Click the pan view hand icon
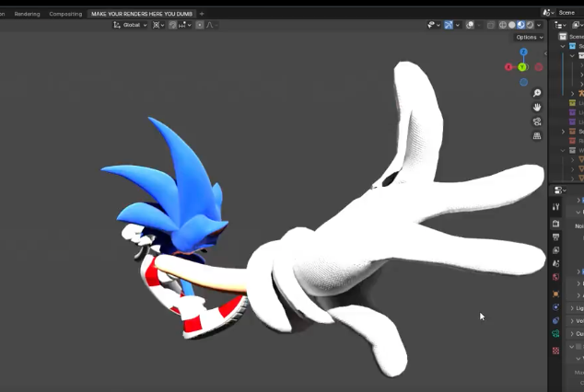Screen dimensions: 584x392 pos(537,108)
